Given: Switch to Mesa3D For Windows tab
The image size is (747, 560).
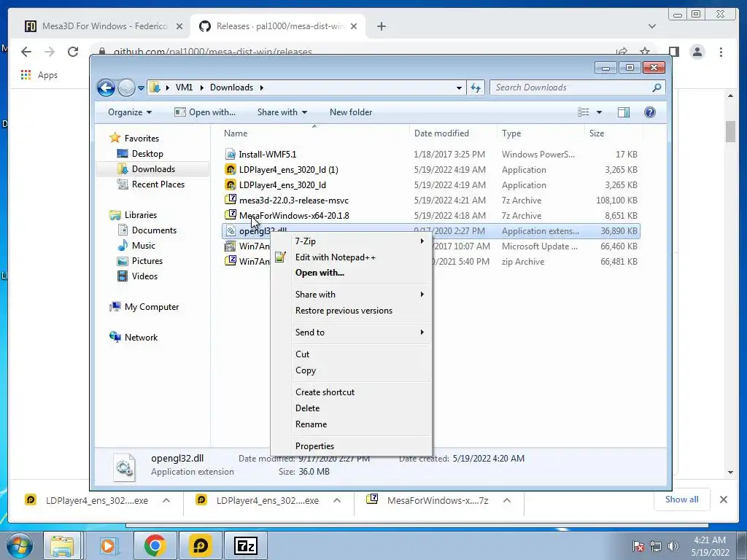Looking at the screenshot, I should 104,26.
